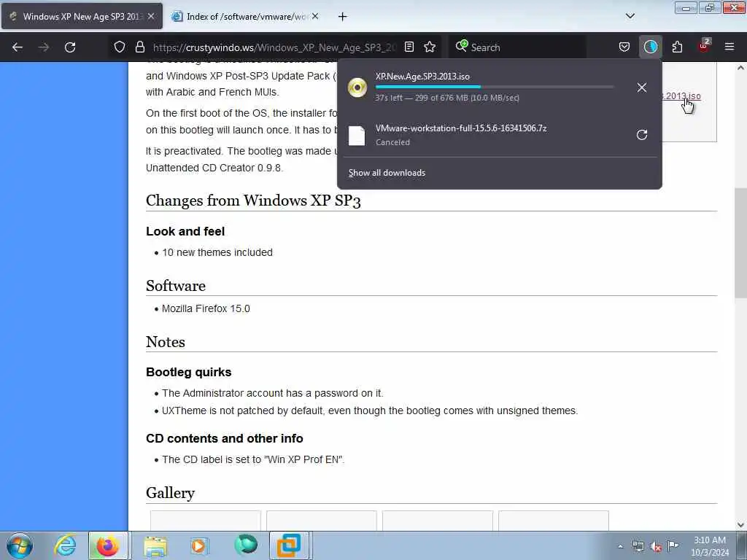Open the tracking protection shield icon

click(x=120, y=47)
